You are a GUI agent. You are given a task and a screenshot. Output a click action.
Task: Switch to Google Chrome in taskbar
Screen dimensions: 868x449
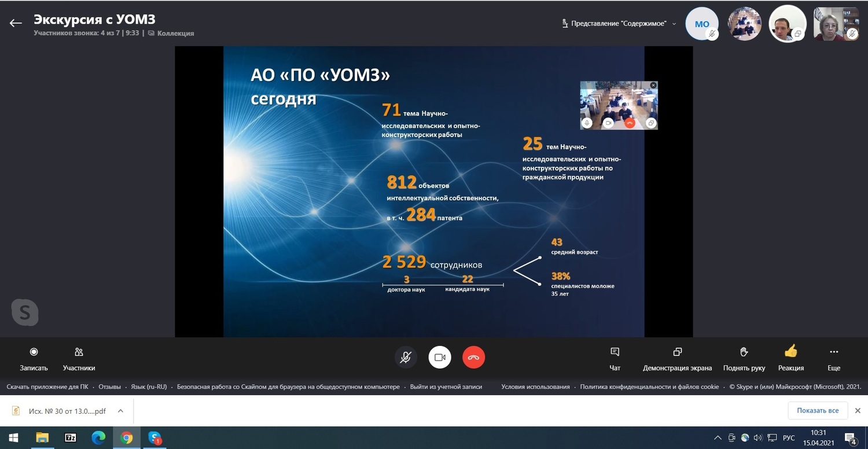point(126,438)
